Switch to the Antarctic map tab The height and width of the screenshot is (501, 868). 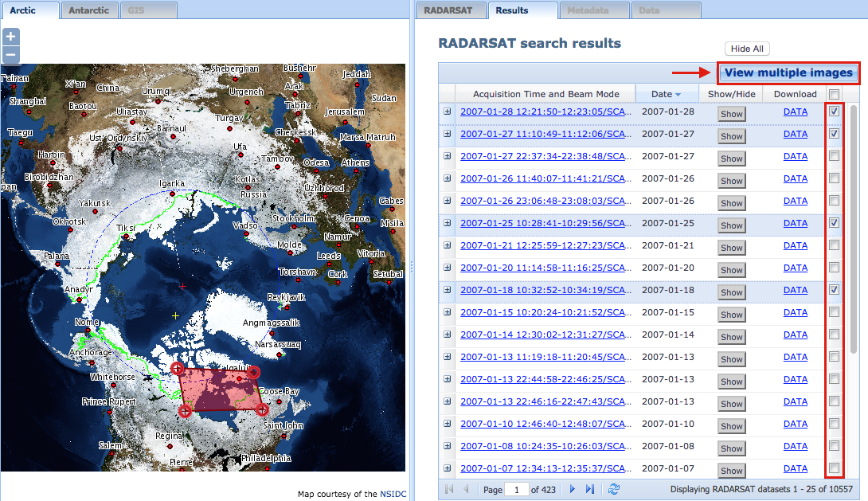click(89, 10)
